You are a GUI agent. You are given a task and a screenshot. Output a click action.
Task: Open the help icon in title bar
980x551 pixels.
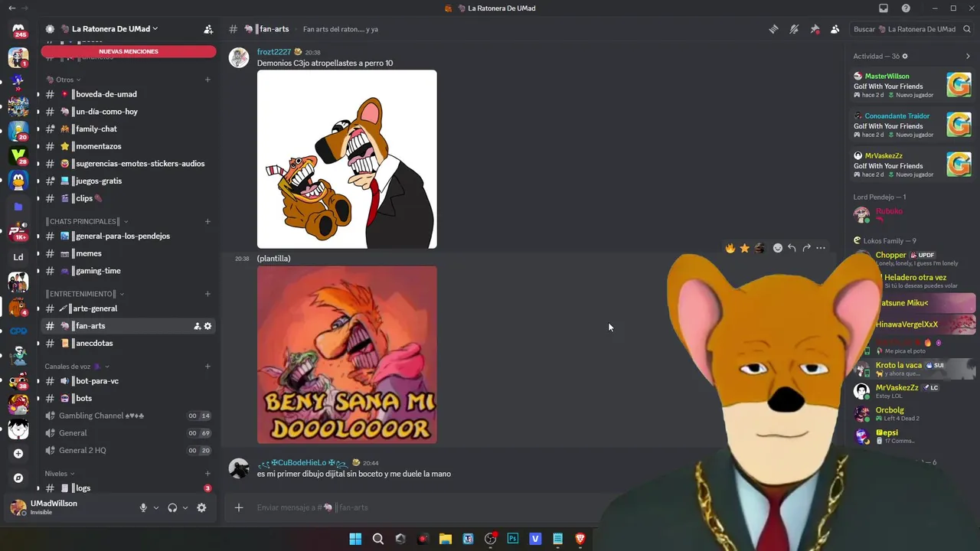[x=906, y=8]
